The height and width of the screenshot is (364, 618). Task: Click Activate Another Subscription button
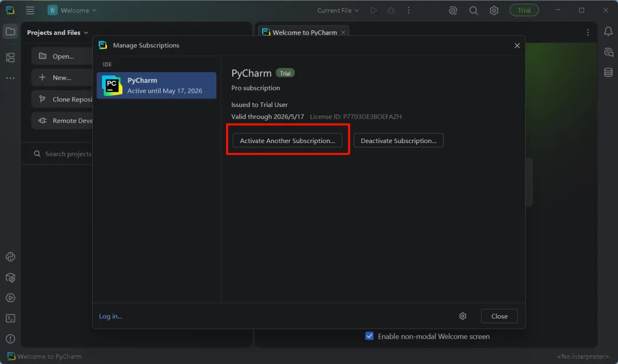(x=287, y=140)
